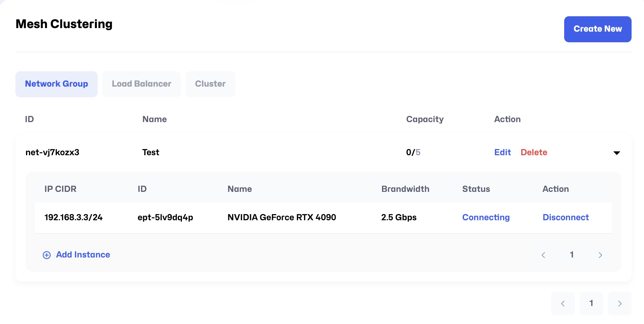Click the Connecting status text
This screenshot has width=644, height=324.
(486, 217)
